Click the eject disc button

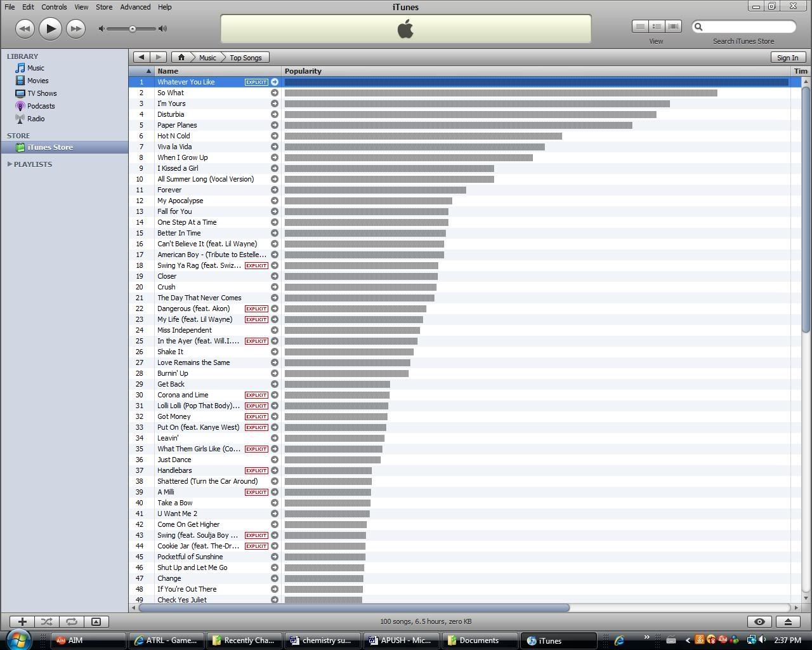[x=788, y=622]
